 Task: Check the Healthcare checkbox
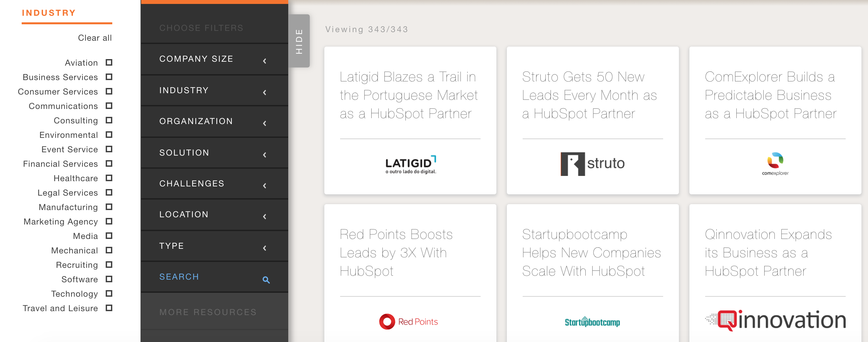pyautogui.click(x=109, y=178)
